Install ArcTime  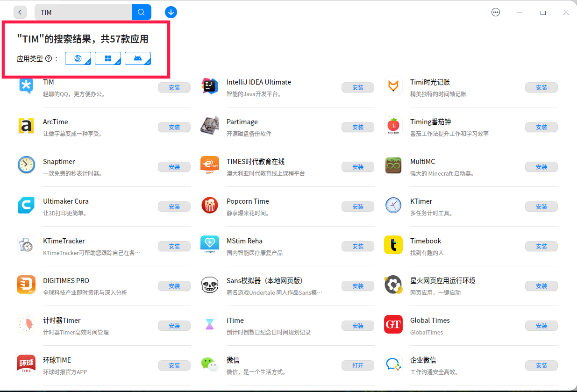pos(174,127)
